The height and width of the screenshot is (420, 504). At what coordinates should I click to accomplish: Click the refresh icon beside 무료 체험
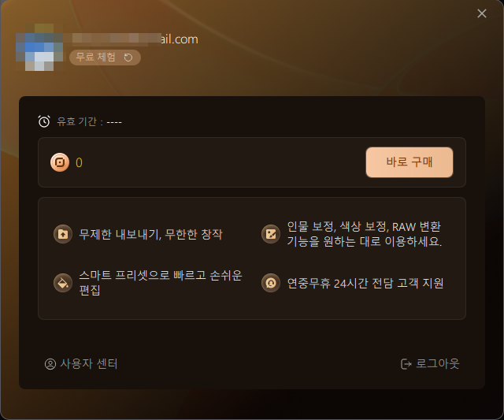click(128, 58)
